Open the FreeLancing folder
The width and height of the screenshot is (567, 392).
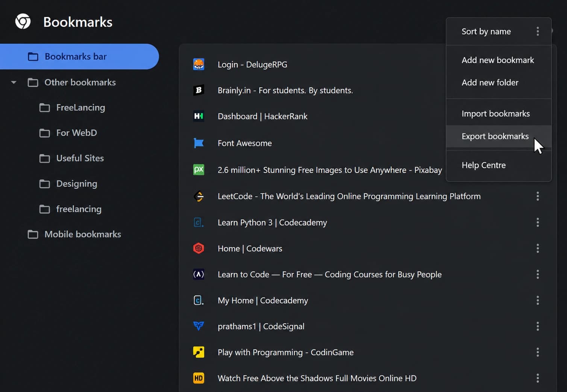(80, 107)
